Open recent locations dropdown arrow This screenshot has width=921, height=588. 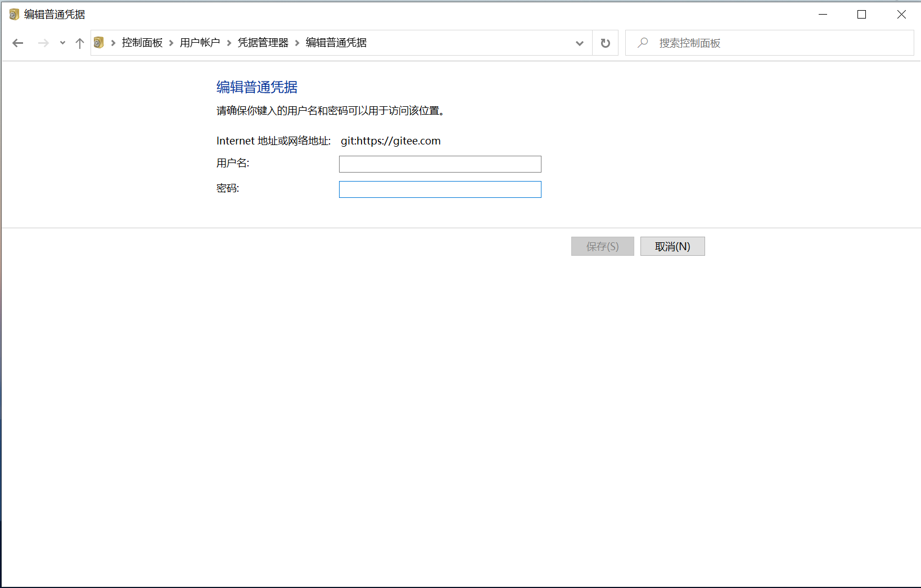coord(62,43)
